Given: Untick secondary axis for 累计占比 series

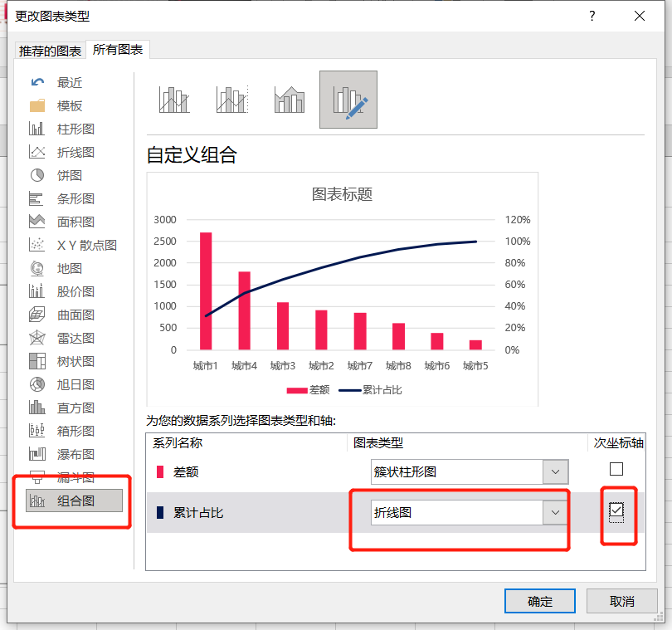Looking at the screenshot, I should [616, 510].
